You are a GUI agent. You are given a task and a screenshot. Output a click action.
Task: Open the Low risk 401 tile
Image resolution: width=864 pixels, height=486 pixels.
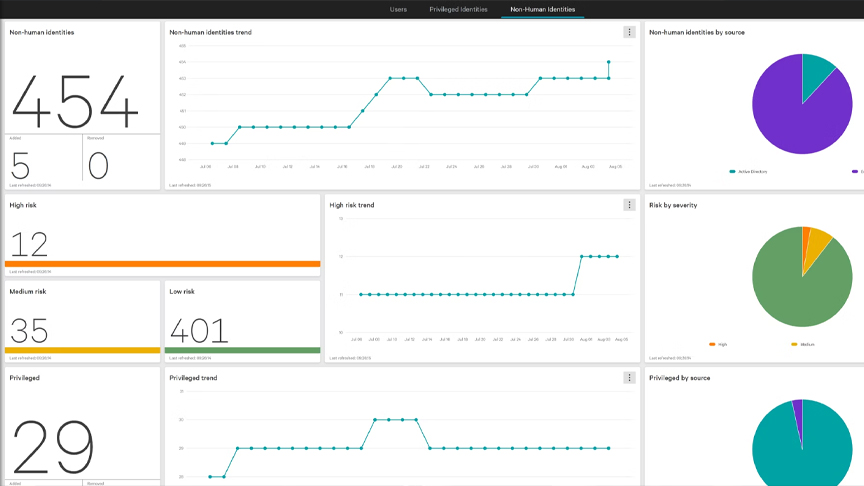tap(242, 322)
